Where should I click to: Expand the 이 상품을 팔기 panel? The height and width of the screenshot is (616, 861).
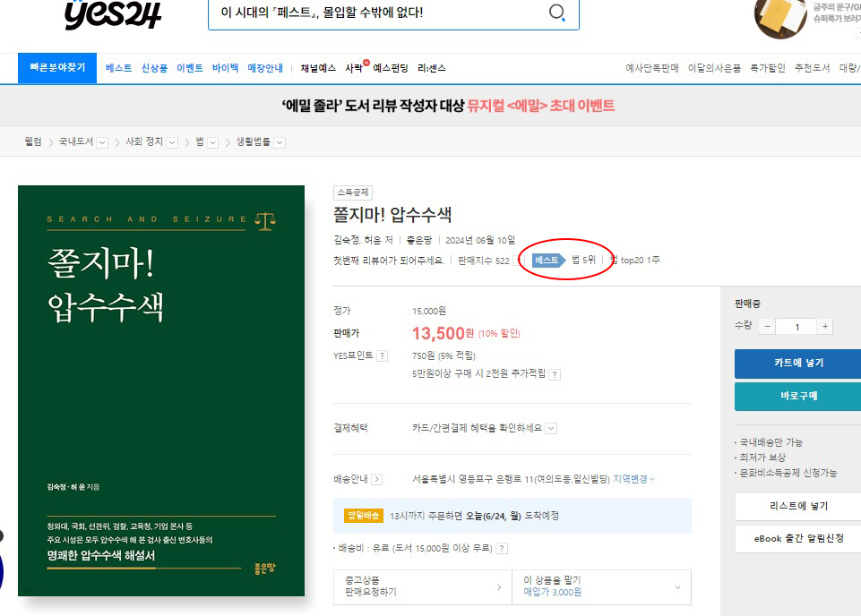click(x=601, y=587)
